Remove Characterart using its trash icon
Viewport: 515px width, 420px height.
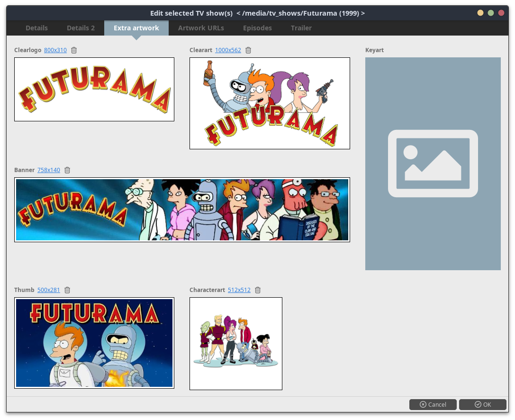[258, 290]
